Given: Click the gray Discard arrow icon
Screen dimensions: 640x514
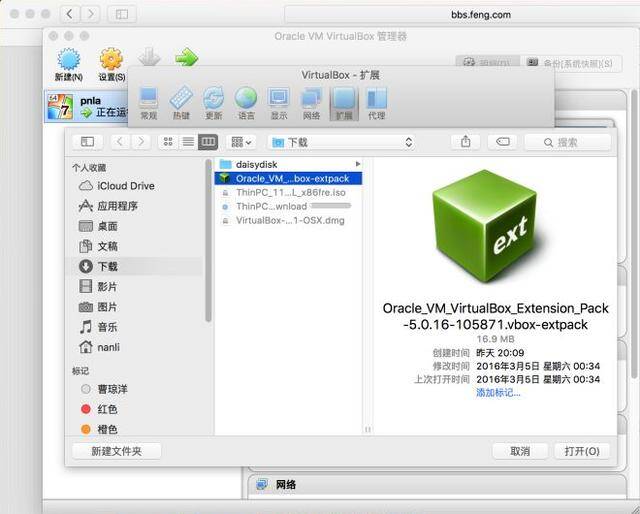Looking at the screenshot, I should point(149,57).
